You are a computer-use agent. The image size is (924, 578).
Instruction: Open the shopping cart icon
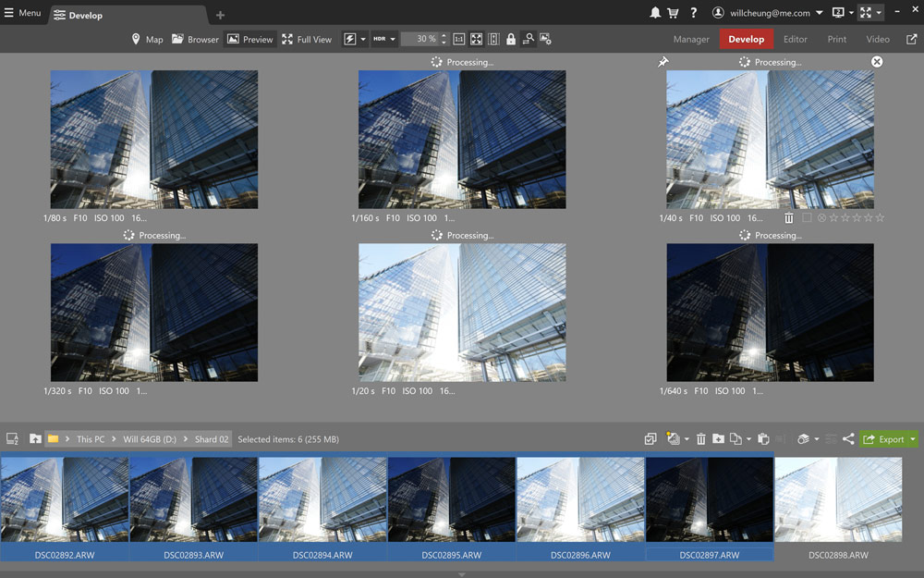(x=673, y=12)
